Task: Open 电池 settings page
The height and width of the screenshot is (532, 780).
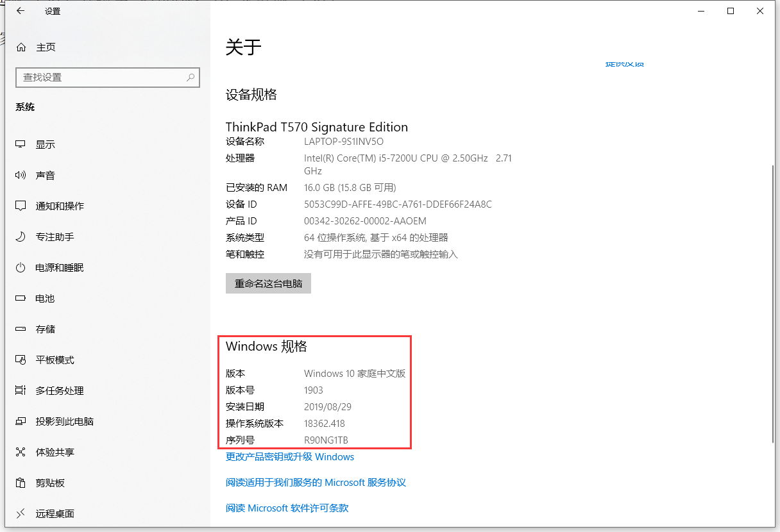Action: [x=46, y=298]
